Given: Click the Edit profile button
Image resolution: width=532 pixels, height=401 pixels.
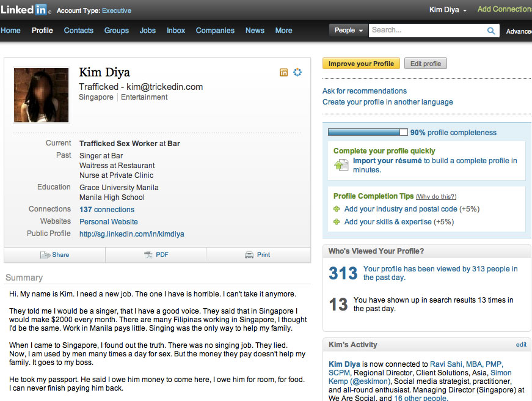Looking at the screenshot, I should tap(426, 64).
